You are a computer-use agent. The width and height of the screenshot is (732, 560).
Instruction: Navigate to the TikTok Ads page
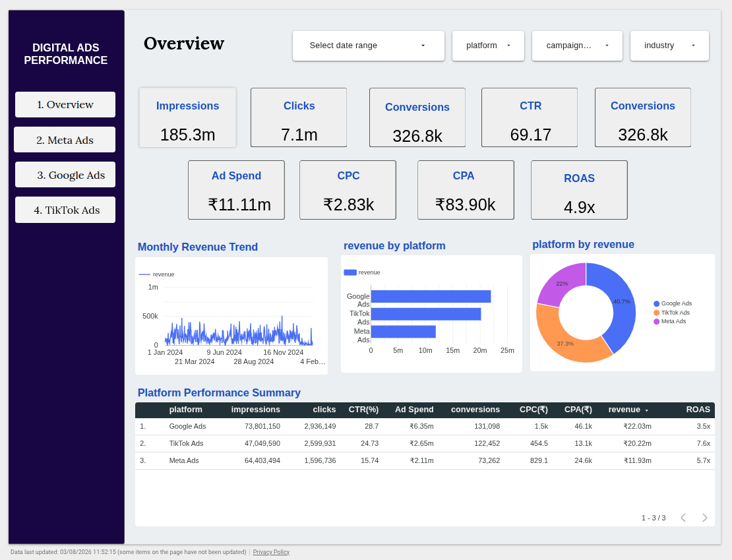65,210
